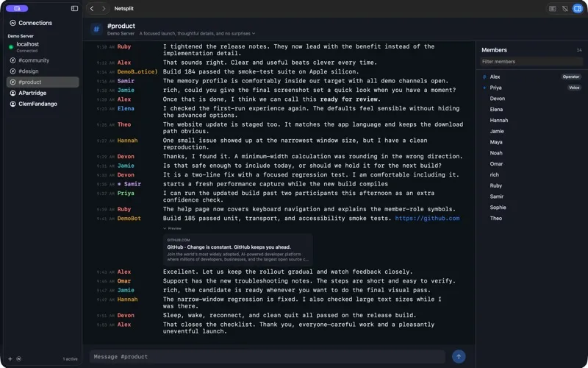Click the Operator badge next to Alex
Viewport: 588px width, 368px height.
[571, 77]
